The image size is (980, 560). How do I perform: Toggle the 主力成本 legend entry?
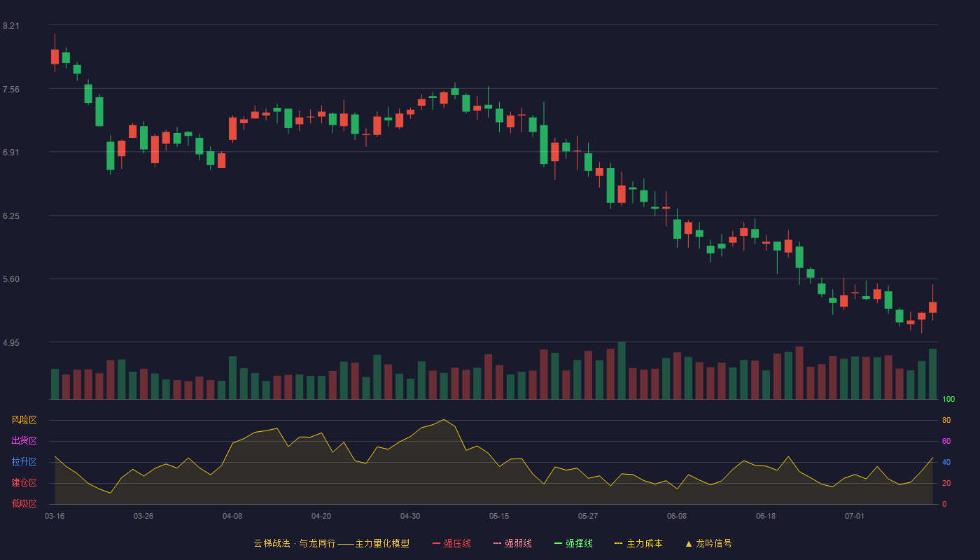pos(638,543)
